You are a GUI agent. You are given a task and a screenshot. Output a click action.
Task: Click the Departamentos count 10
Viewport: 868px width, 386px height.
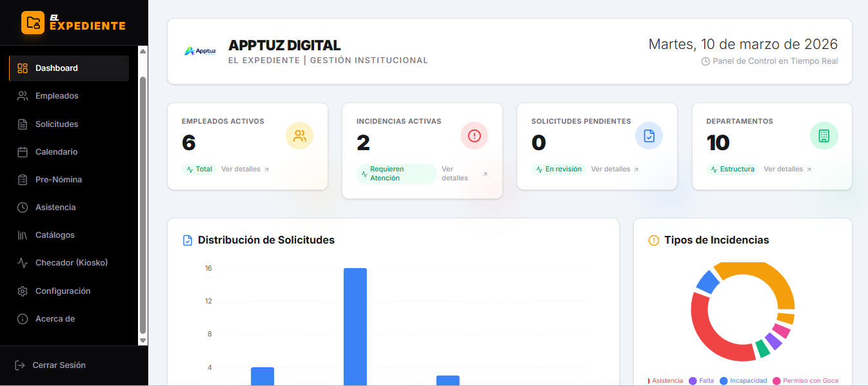(x=718, y=142)
